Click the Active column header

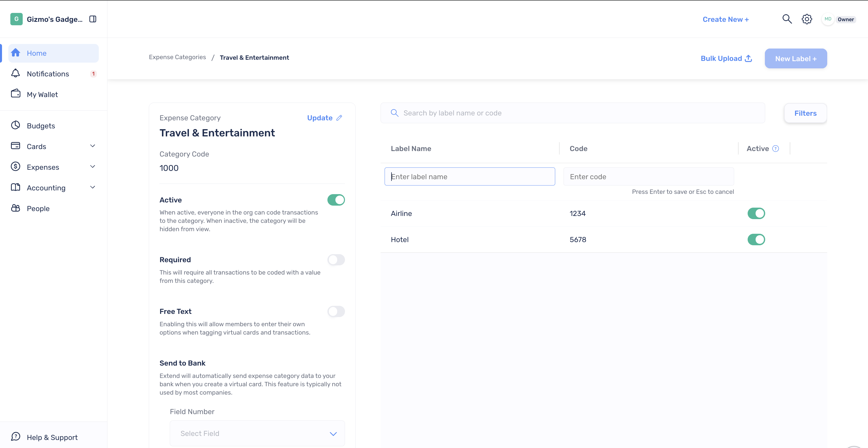pos(757,148)
